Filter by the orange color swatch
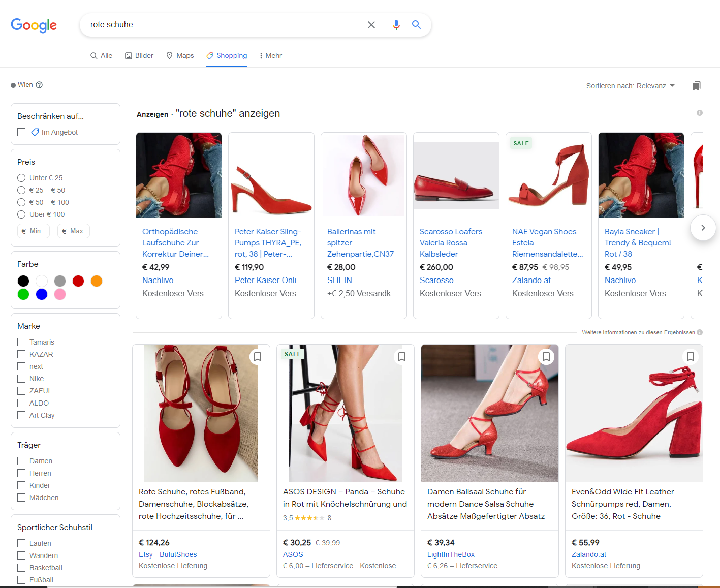 click(97, 281)
